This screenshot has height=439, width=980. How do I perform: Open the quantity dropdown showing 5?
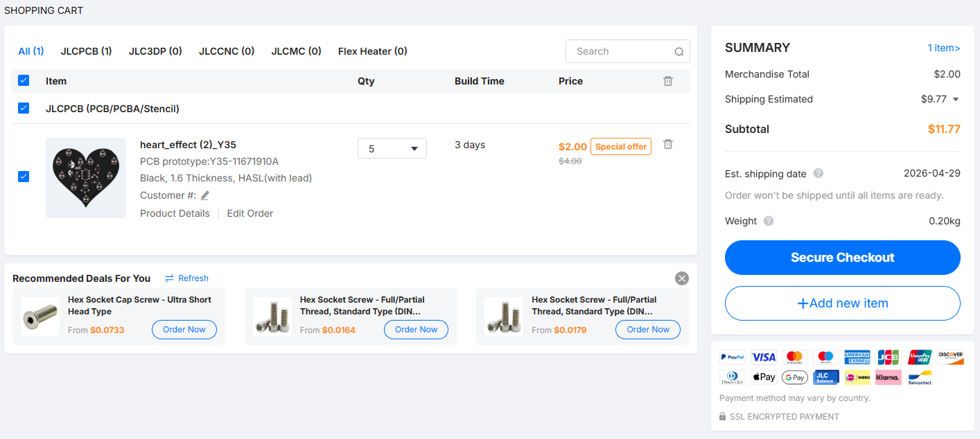tap(392, 148)
